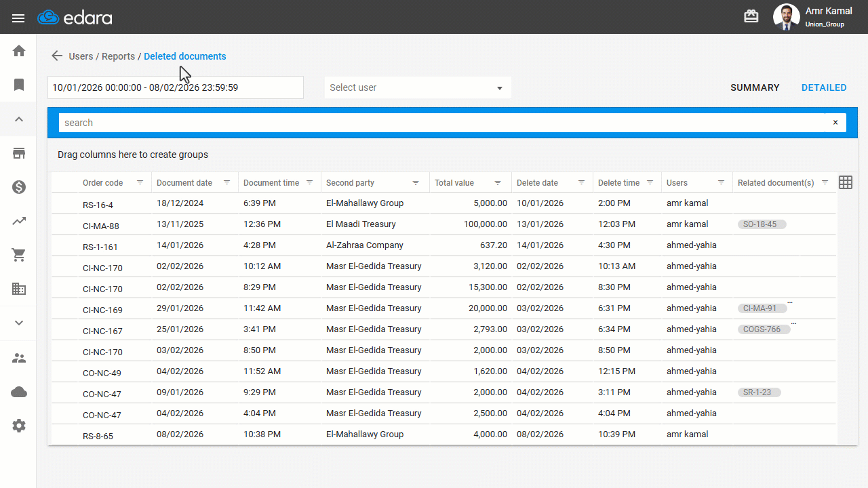Open the cloud sidebar icon
Viewport: 868px width, 488px height.
[19, 392]
